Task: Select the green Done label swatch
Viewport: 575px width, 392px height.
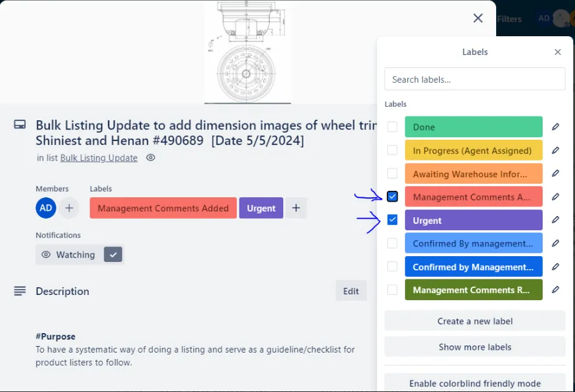Action: pos(473,127)
